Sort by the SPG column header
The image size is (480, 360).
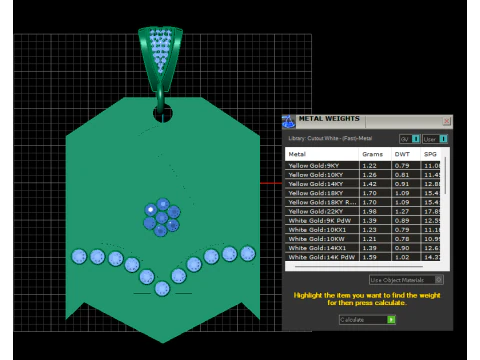point(430,154)
